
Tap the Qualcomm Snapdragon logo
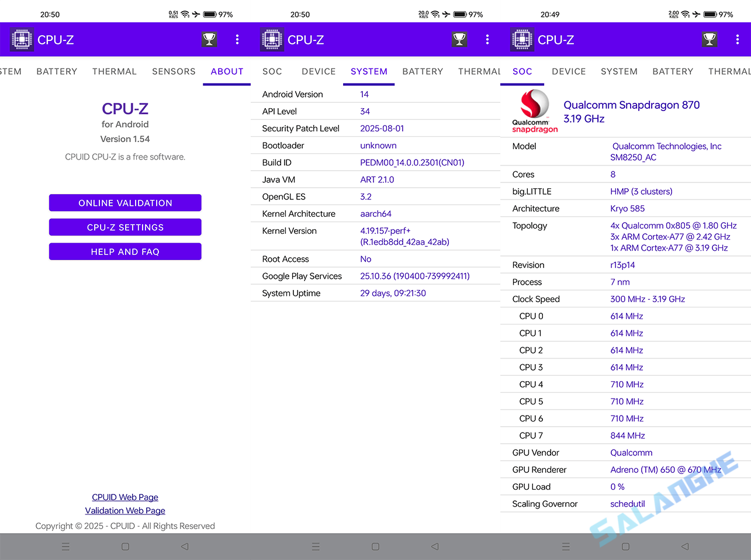534,111
